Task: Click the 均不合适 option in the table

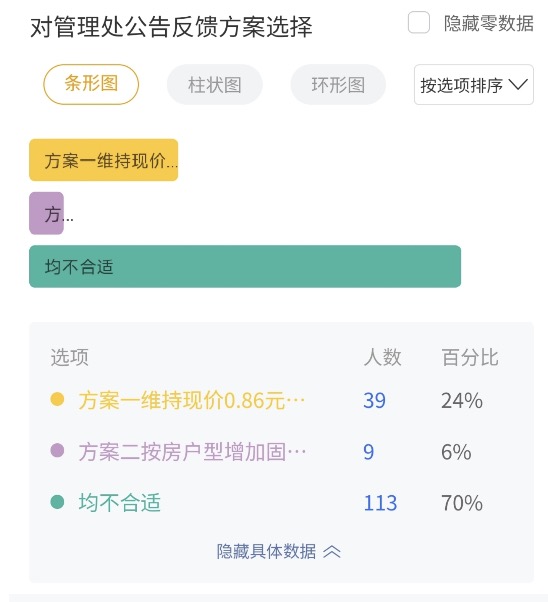Action: click(119, 503)
